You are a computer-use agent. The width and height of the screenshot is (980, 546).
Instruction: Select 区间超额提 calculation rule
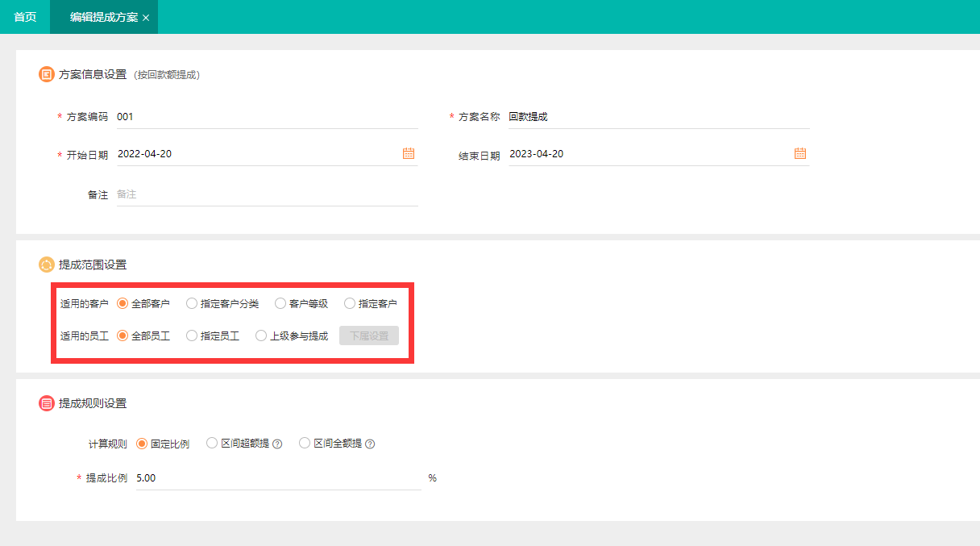pyautogui.click(x=213, y=444)
